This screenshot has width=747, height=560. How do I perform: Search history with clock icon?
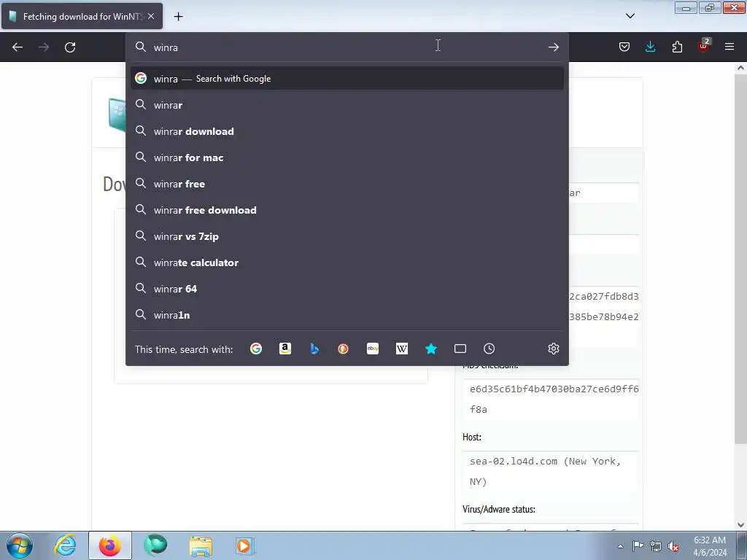[x=489, y=349]
